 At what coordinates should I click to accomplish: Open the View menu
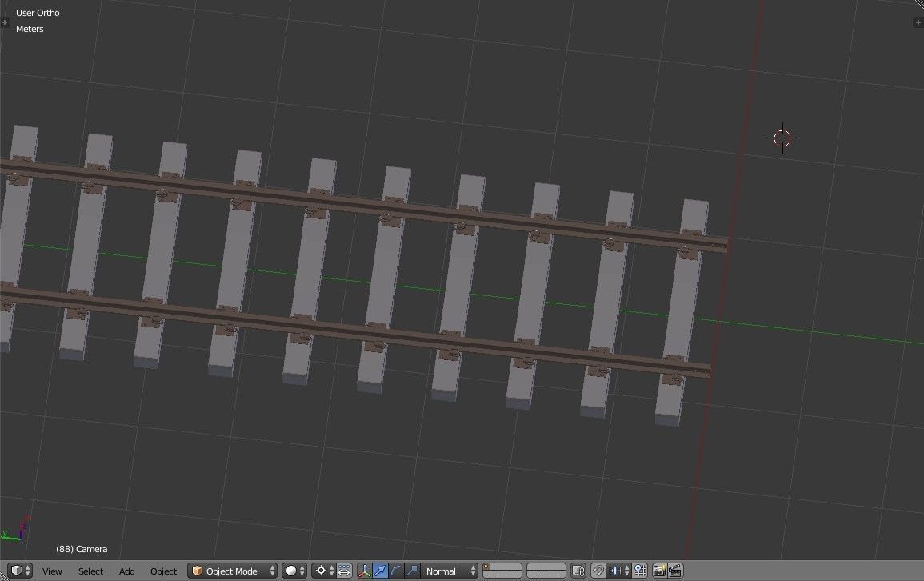(52, 571)
